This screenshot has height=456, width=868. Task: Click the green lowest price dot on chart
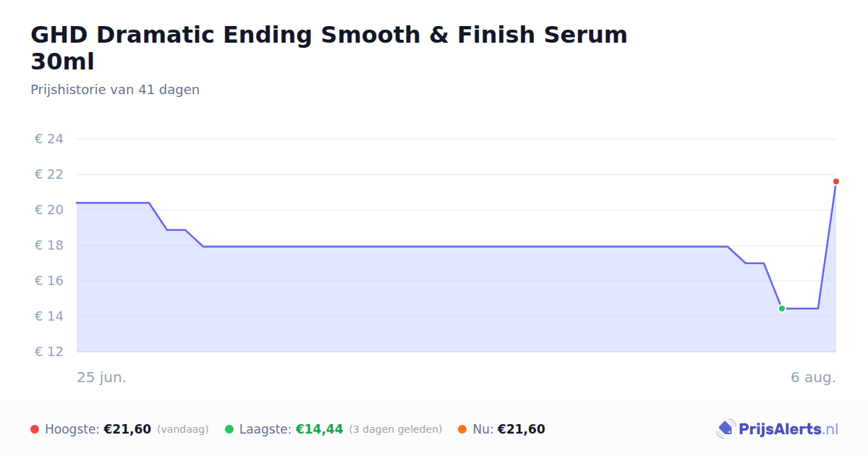coord(782,308)
